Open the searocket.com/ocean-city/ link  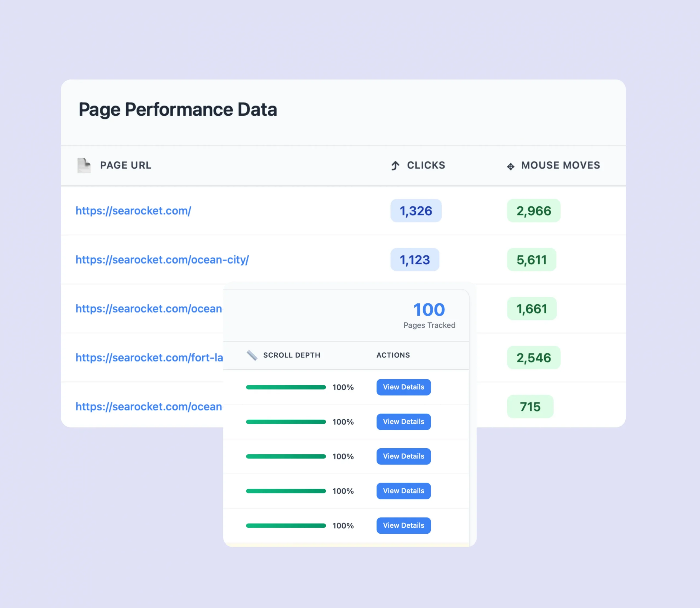[162, 260]
